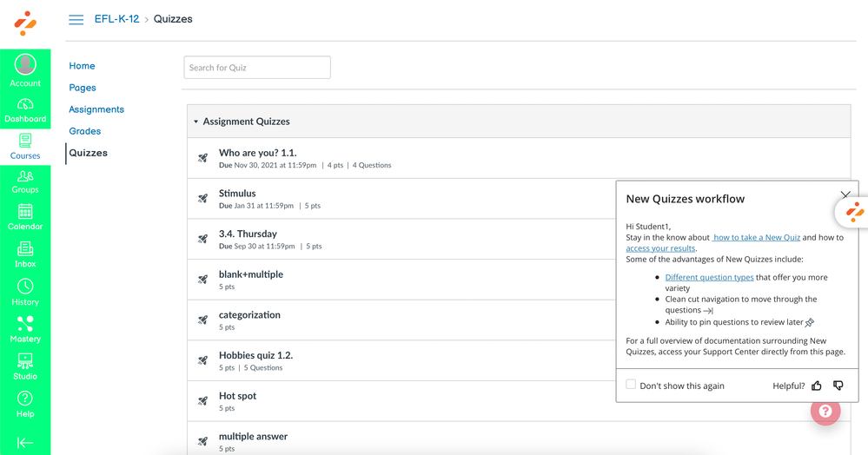Open the Hobbies quiz 1.2. quiz
This screenshot has width=868, height=455.
(x=255, y=355)
